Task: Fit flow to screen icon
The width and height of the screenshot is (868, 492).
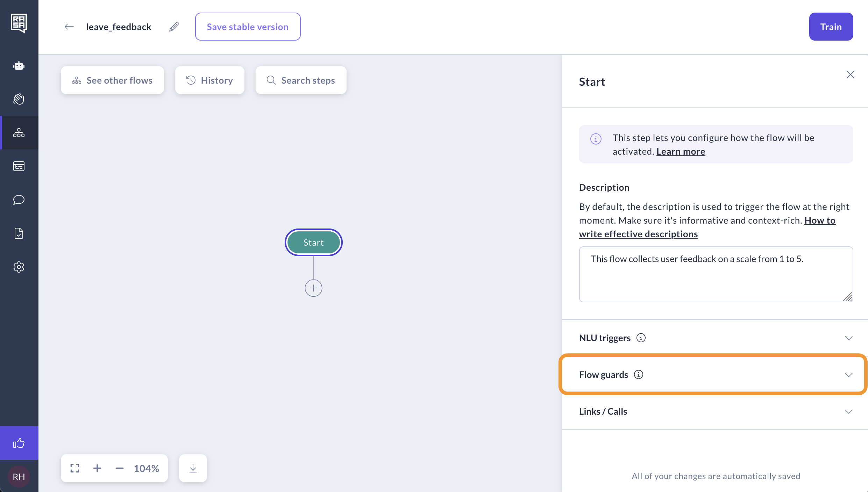Action: point(75,468)
